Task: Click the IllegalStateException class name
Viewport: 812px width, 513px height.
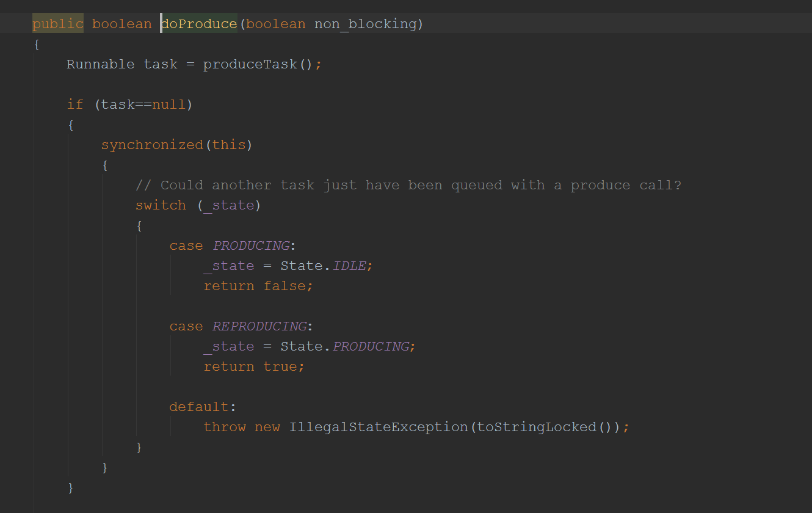Action: click(379, 427)
